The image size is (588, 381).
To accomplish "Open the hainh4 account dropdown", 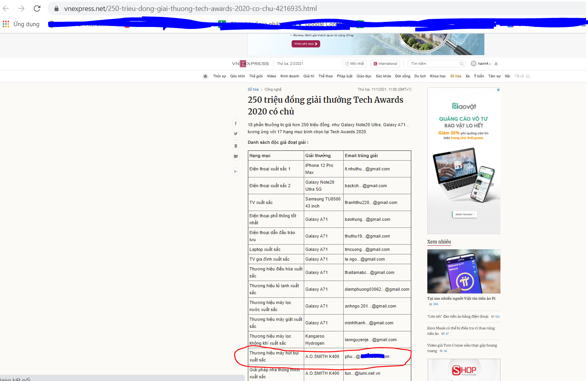I will [481, 64].
